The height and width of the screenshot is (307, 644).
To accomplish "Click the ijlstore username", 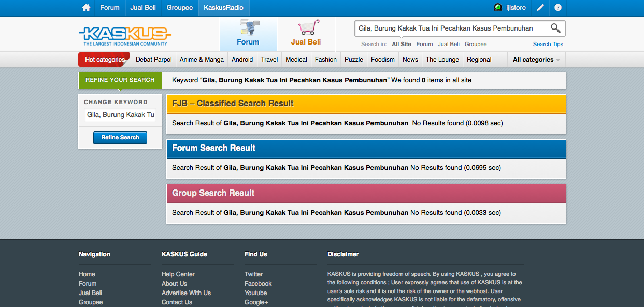I will click(516, 8).
